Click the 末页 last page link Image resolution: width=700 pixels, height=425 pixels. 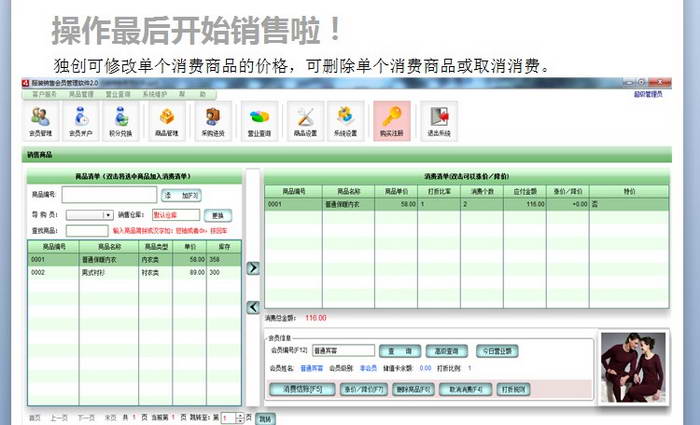click(110, 418)
